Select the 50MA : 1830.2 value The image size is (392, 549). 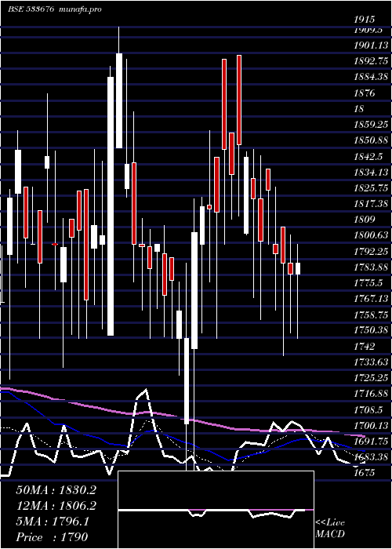click(56, 490)
